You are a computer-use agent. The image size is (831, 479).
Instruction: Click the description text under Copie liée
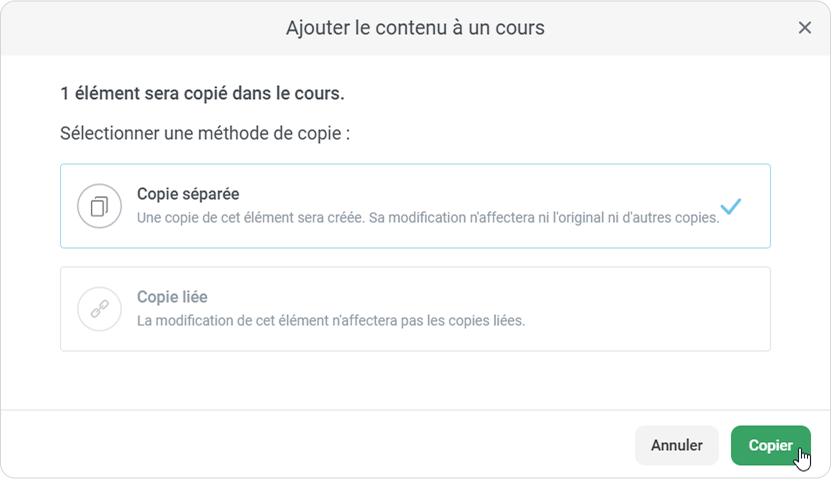tap(330, 321)
